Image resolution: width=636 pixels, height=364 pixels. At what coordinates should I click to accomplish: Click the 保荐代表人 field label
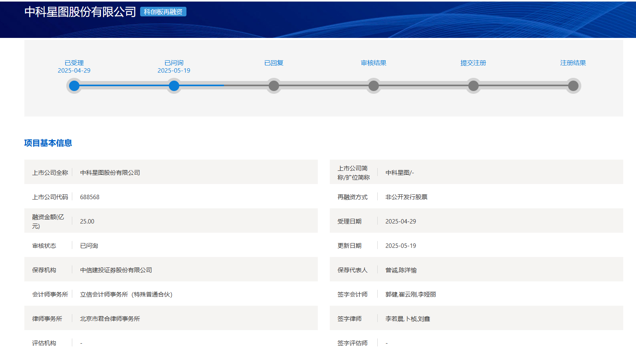point(353,270)
